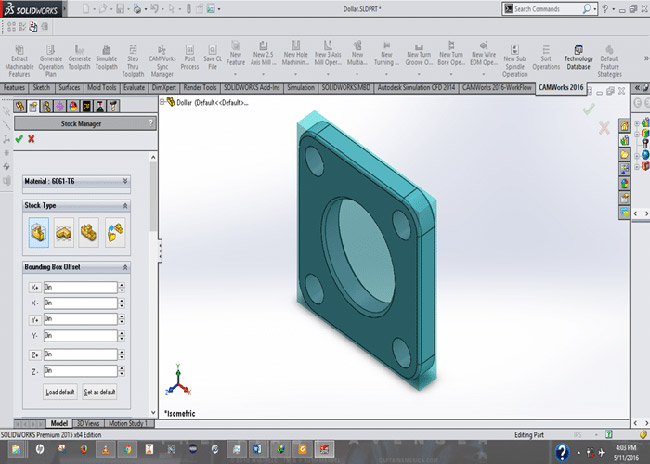Select the fourth stock type icon
The height and width of the screenshot is (464, 650).
114,232
